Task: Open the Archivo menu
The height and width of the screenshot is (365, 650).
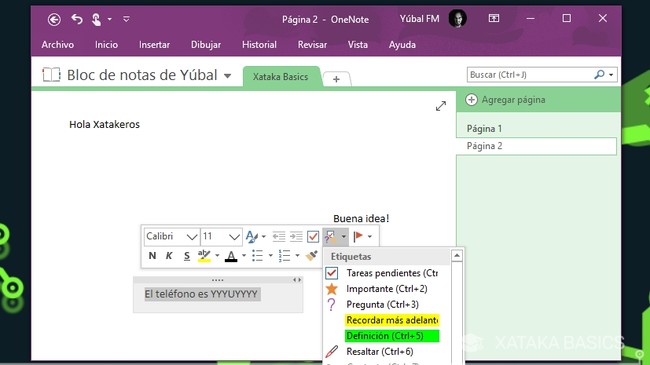Action: [58, 45]
